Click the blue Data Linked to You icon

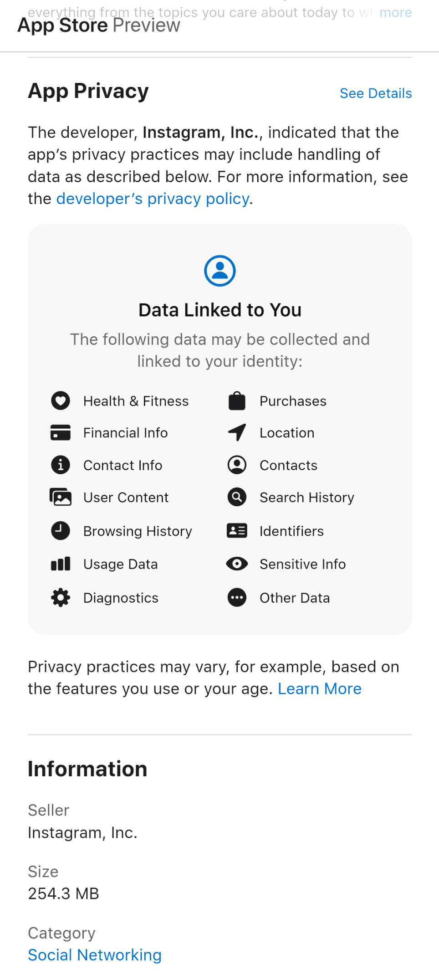[220, 271]
